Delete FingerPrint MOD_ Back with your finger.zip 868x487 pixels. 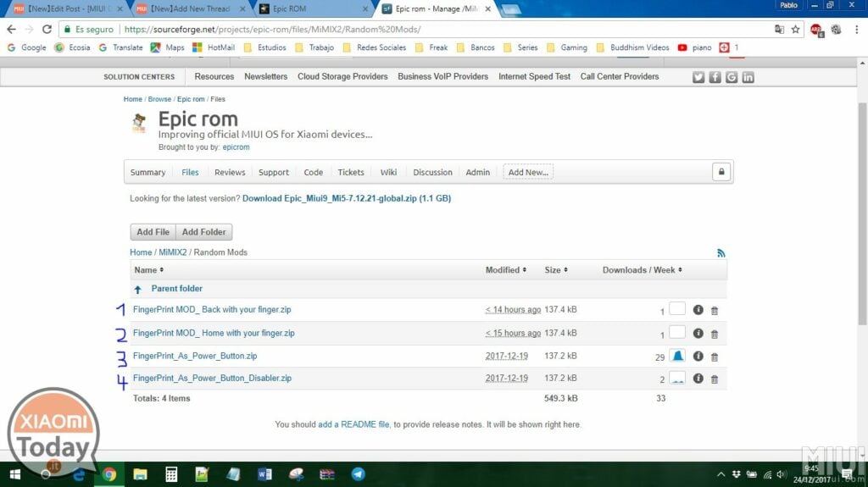715,311
